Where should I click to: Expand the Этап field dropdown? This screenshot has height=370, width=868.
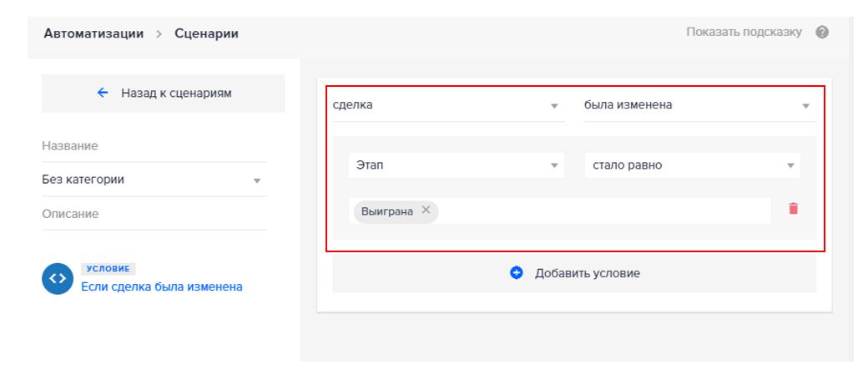click(x=455, y=165)
